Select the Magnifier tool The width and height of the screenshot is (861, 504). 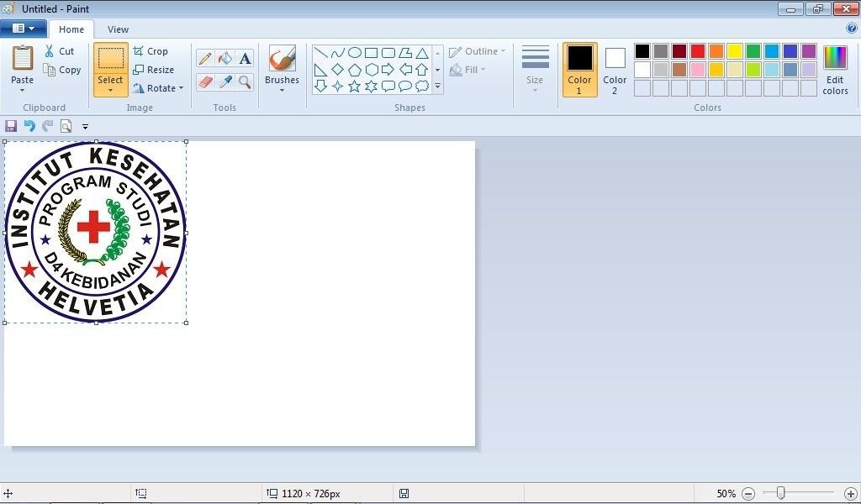(245, 82)
